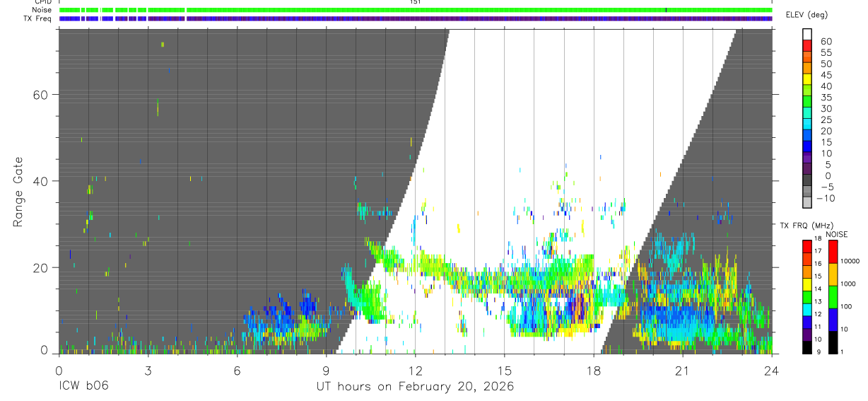Click the '10000' label on NOISE scale

[x=850, y=261]
